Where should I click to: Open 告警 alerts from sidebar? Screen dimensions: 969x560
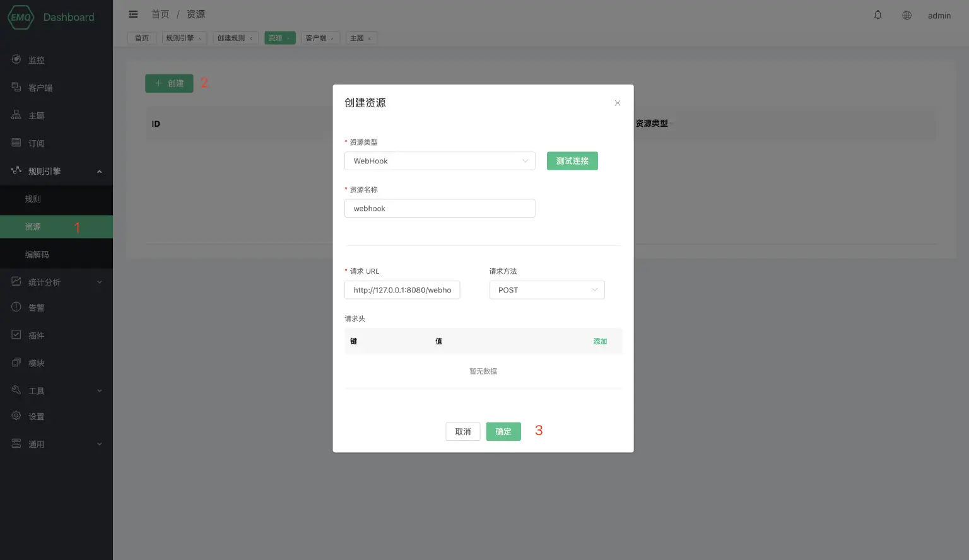pyautogui.click(x=36, y=307)
